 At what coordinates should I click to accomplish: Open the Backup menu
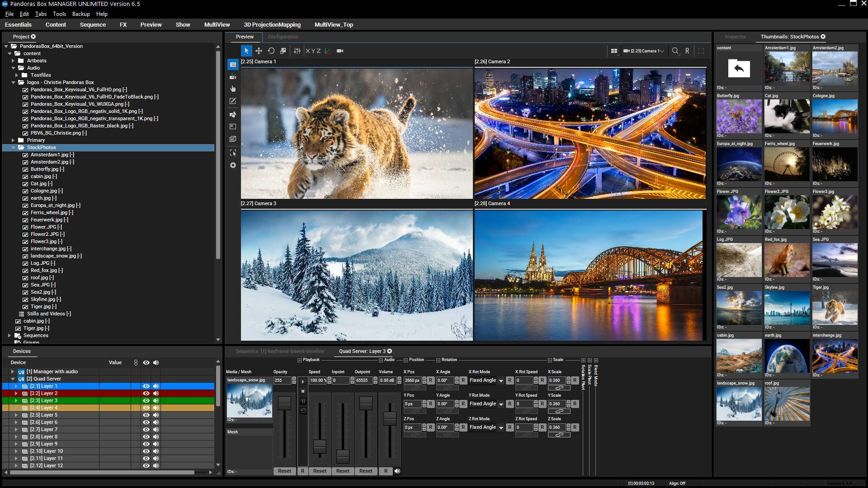click(x=80, y=14)
